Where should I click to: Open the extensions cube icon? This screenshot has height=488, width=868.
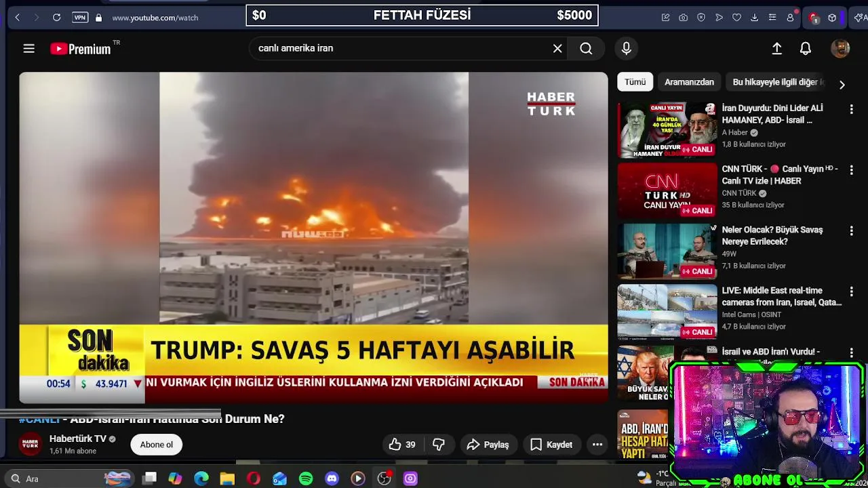pos(832,18)
